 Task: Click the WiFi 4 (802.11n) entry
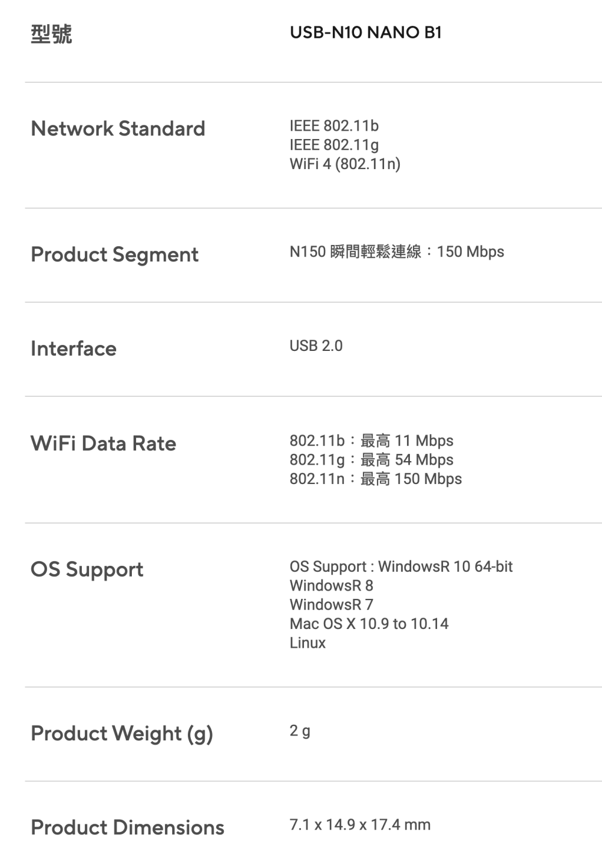click(345, 164)
